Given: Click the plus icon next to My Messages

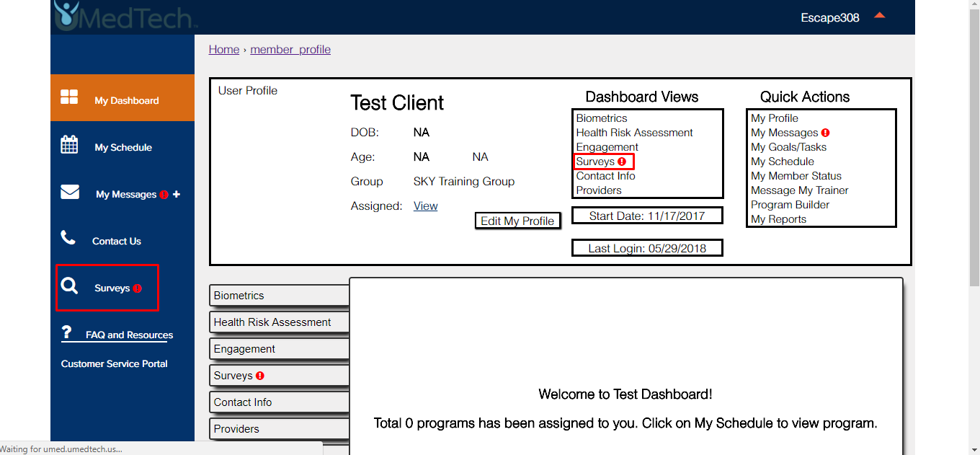Looking at the screenshot, I should [x=176, y=194].
